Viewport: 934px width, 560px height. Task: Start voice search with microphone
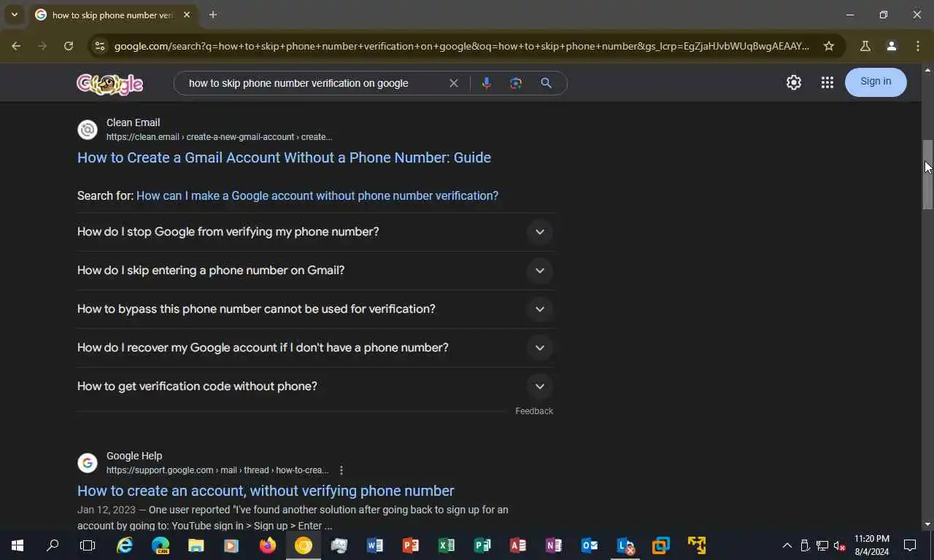click(486, 83)
